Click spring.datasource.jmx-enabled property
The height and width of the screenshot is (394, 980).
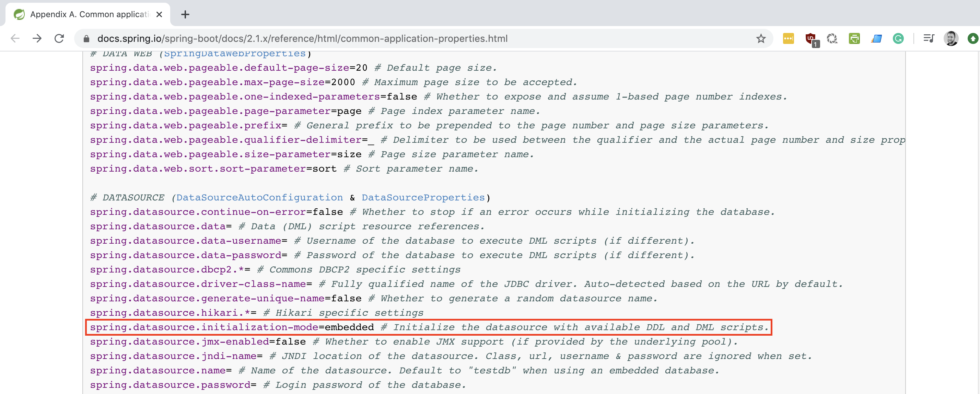point(179,342)
